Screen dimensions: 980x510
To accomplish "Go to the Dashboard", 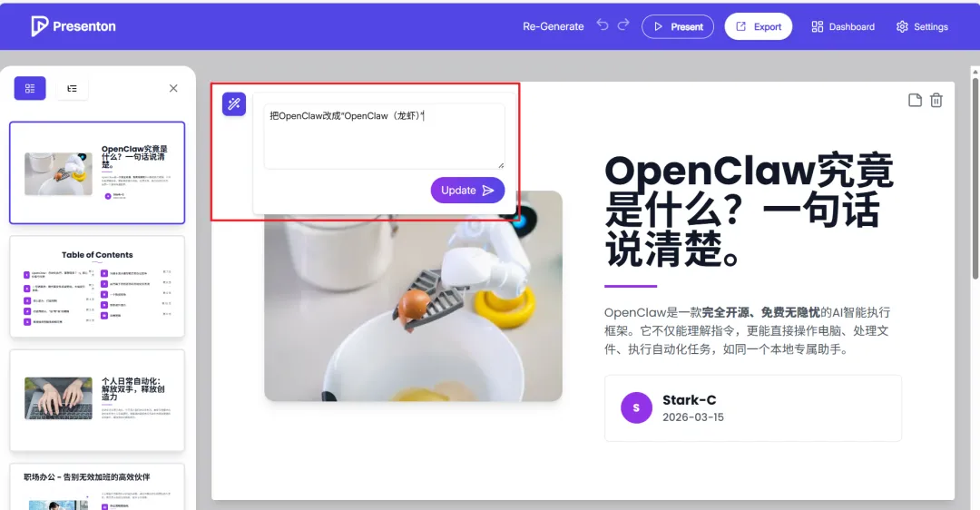I will click(842, 27).
